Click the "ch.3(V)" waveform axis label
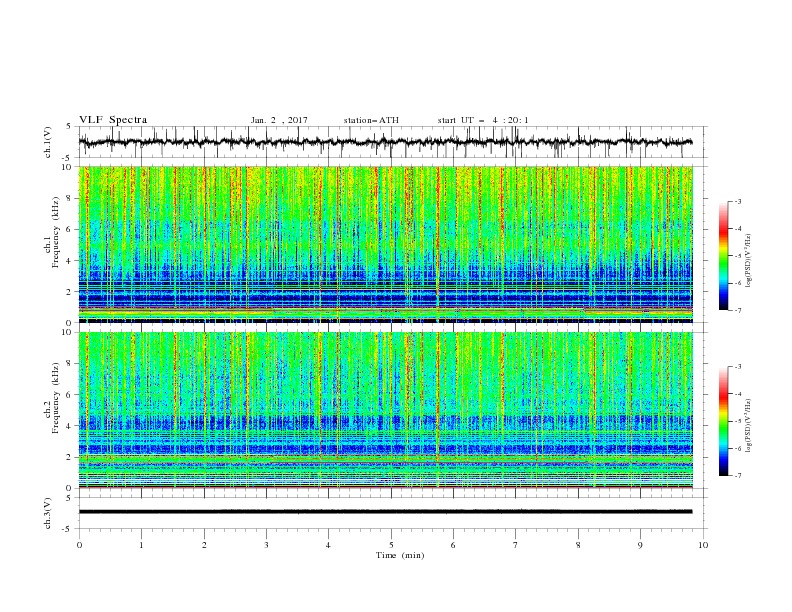Image resolution: width=792 pixels, height=612 pixels. [48, 513]
